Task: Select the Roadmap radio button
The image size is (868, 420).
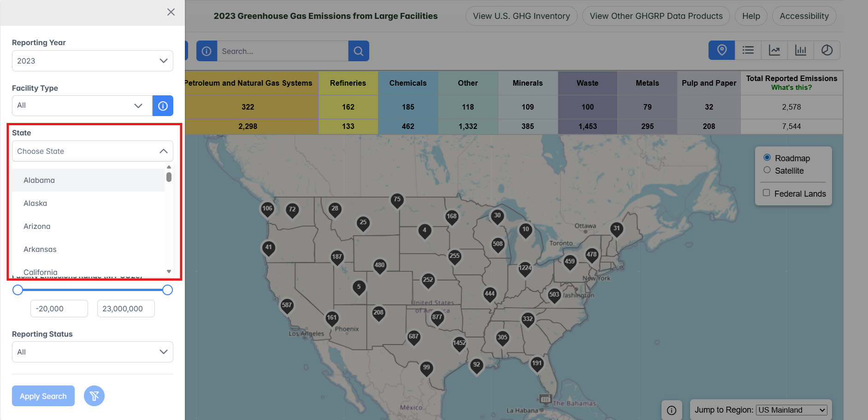Action: (x=767, y=157)
